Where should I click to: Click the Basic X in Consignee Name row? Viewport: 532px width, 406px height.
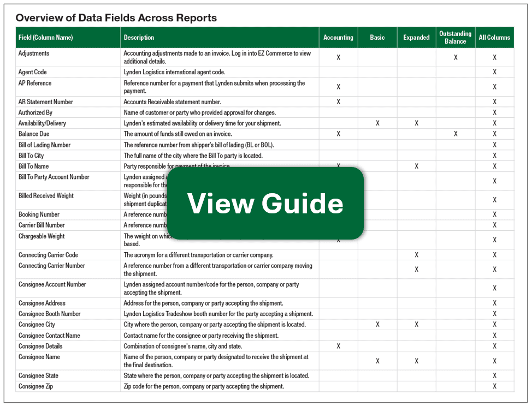tap(377, 361)
